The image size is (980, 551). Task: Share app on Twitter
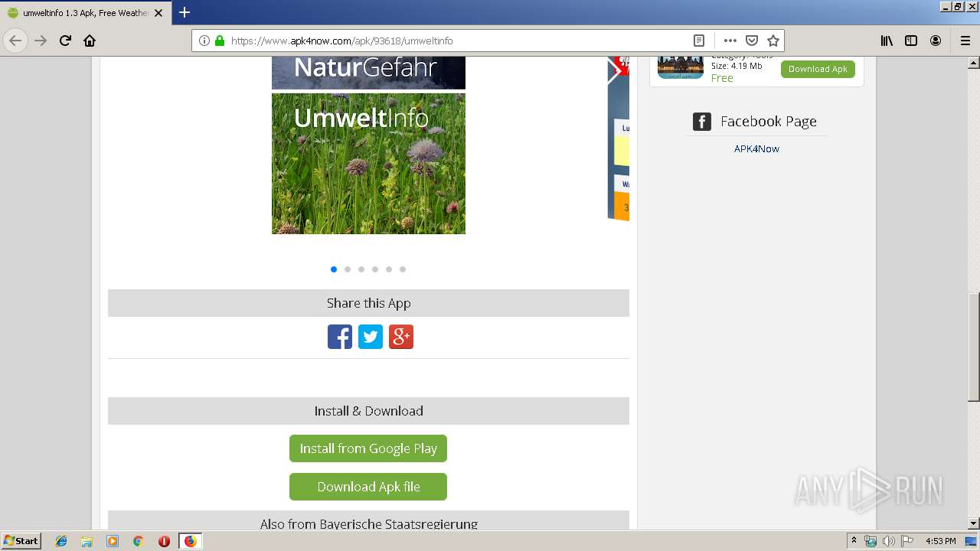[371, 337]
